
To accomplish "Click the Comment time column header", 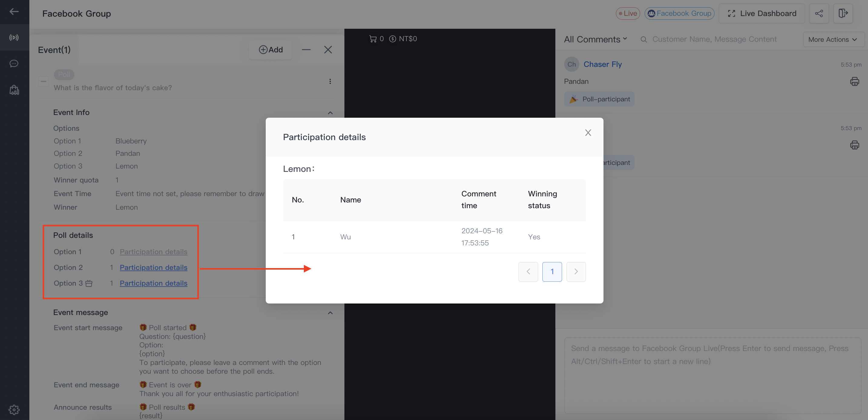I will point(478,200).
